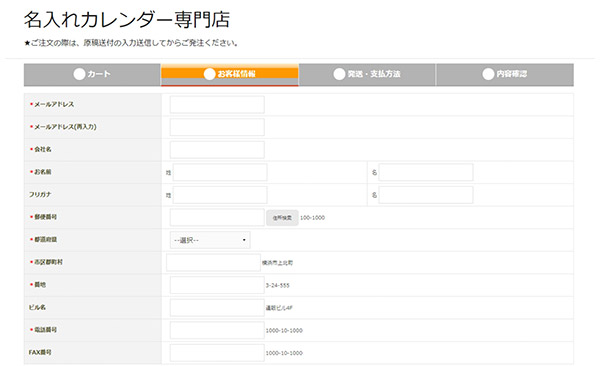Click the 名入れカレンダー専門店 site title

(x=127, y=20)
